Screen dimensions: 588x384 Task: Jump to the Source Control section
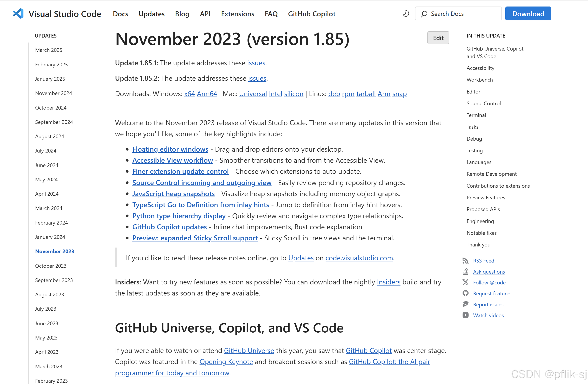[484, 103]
